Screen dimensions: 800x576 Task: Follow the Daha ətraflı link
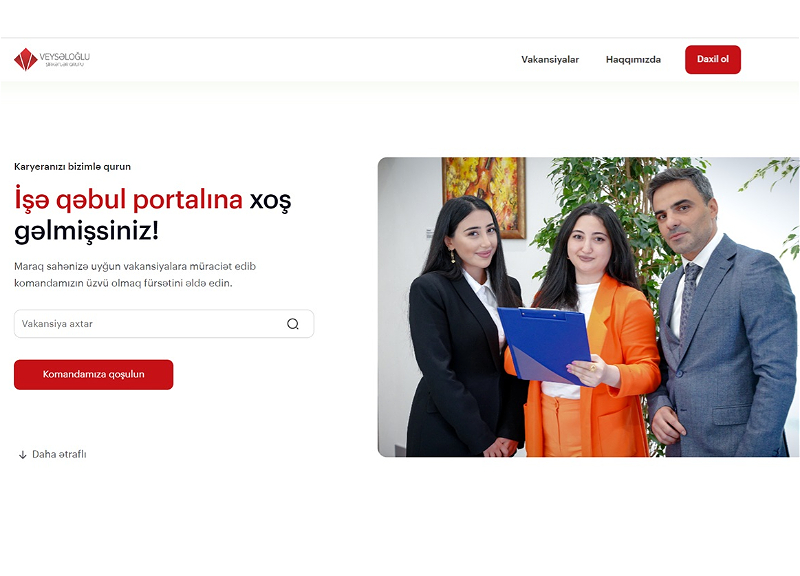pos(59,454)
